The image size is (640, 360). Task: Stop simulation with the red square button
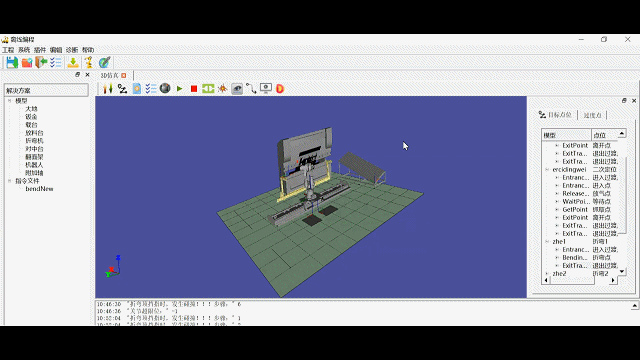coord(194,89)
